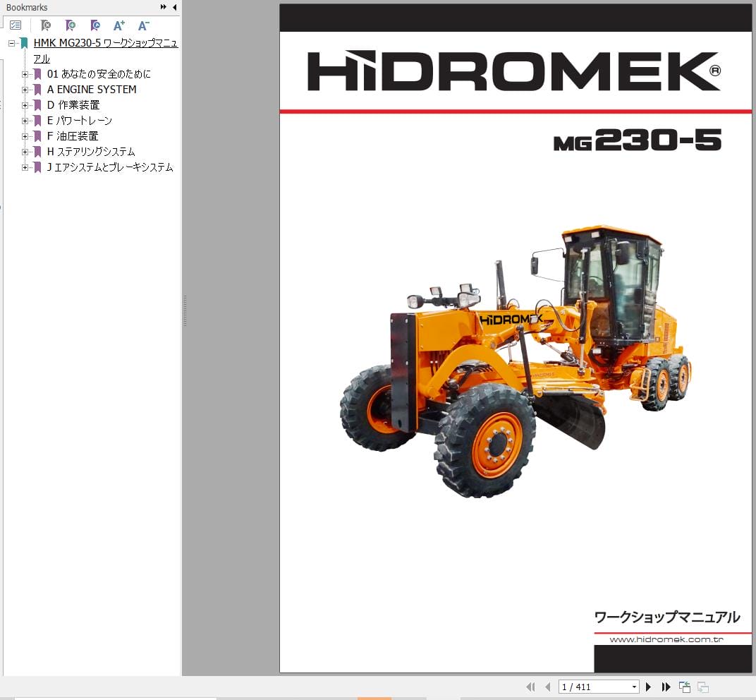Click the go to previous view icon

(x=685, y=687)
